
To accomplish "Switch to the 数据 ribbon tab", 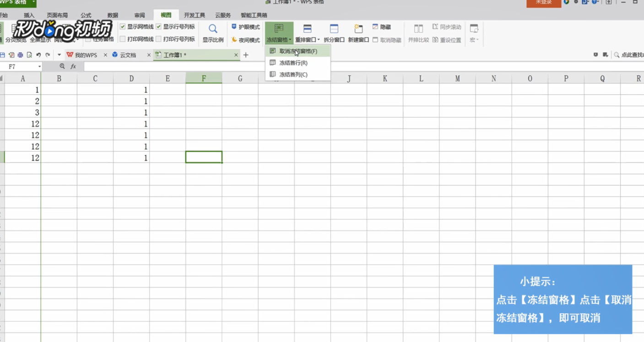I will [113, 16].
